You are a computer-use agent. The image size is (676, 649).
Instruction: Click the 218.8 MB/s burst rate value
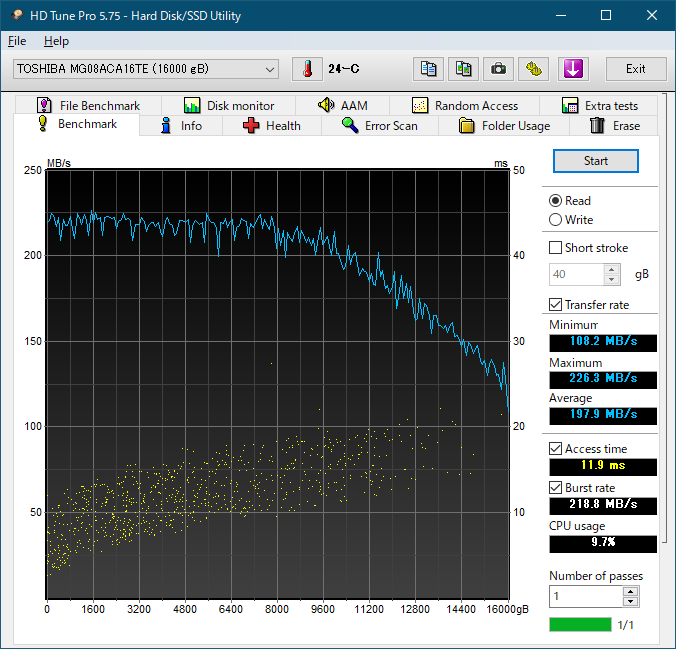(603, 505)
